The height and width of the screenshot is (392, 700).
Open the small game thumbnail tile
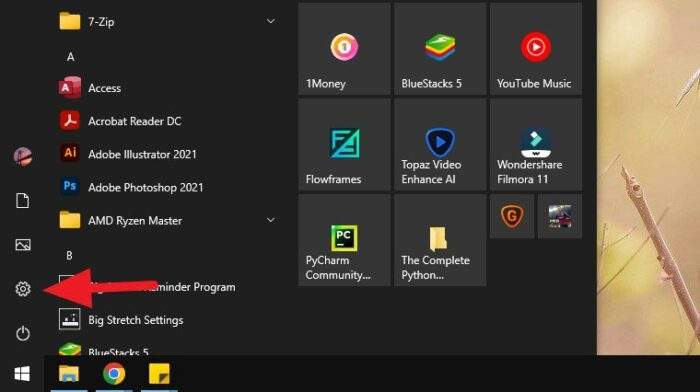click(560, 217)
